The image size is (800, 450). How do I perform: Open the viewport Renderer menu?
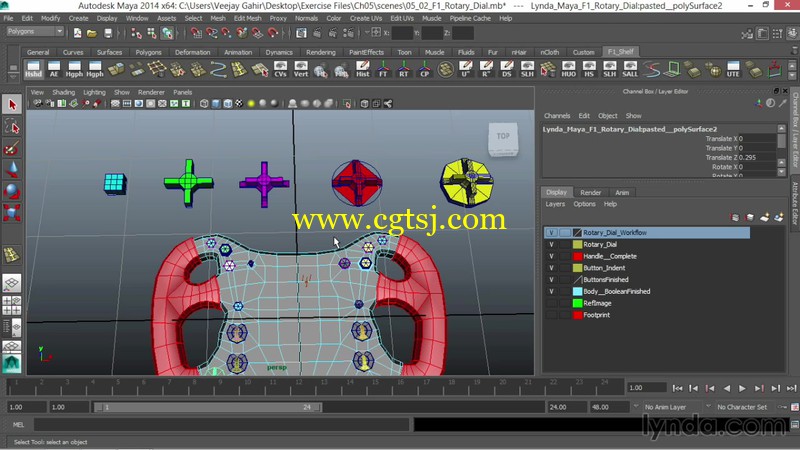click(151, 92)
